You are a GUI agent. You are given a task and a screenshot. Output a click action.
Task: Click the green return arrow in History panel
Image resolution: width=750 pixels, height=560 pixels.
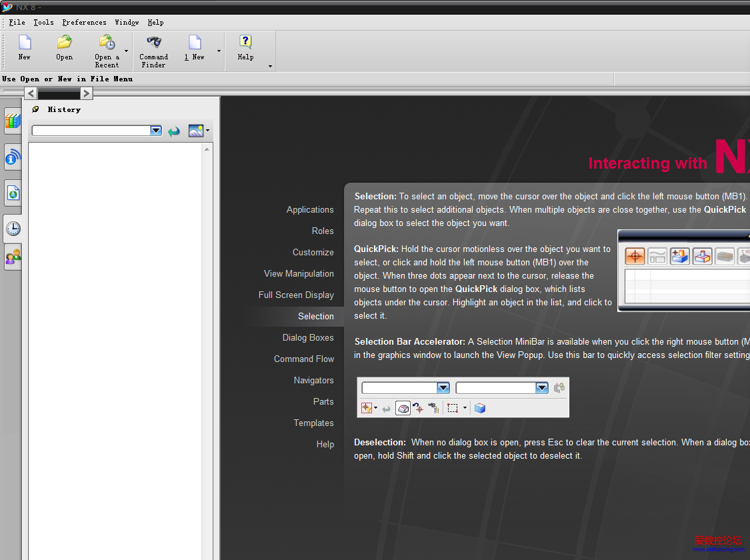tap(173, 131)
